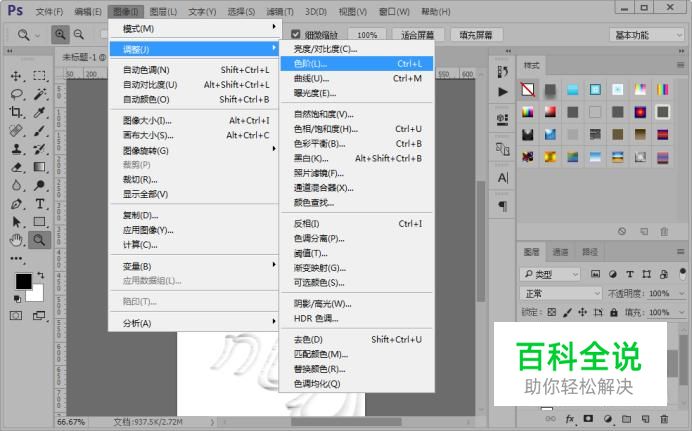Image resolution: width=692 pixels, height=431 pixels.
Task: Apply the no-style default swatch
Action: coord(528,90)
